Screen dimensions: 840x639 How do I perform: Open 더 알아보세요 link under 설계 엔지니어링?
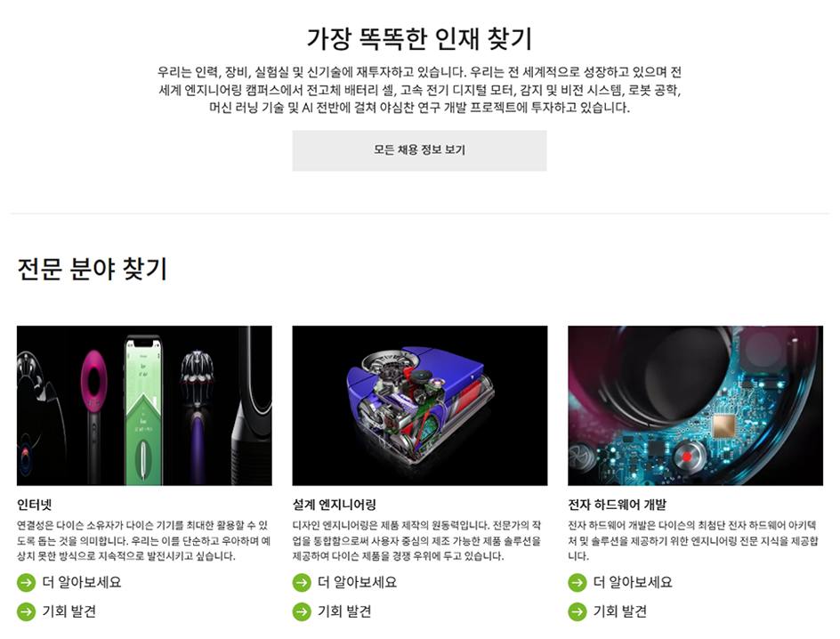pos(358,582)
